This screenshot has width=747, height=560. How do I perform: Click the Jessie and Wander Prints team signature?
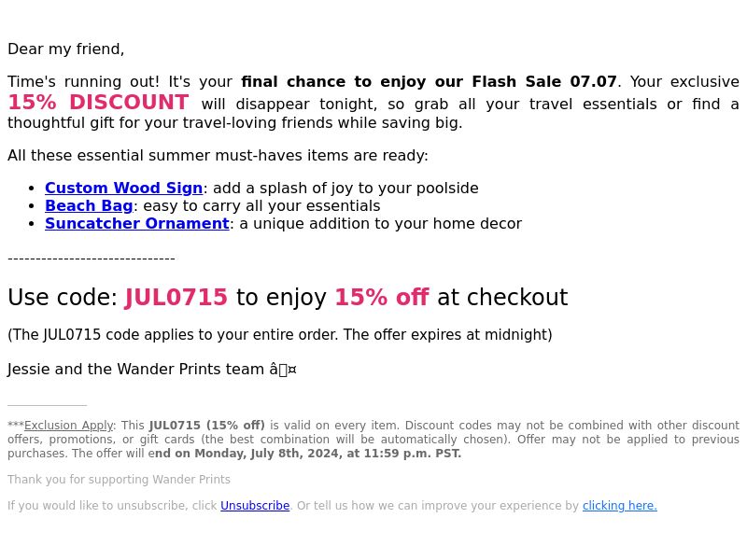point(152,369)
